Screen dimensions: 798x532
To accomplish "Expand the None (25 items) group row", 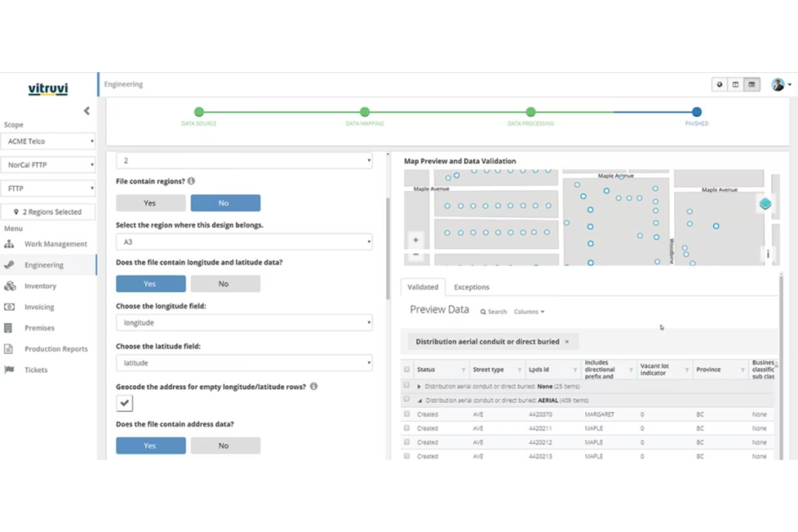I will coord(419,386).
